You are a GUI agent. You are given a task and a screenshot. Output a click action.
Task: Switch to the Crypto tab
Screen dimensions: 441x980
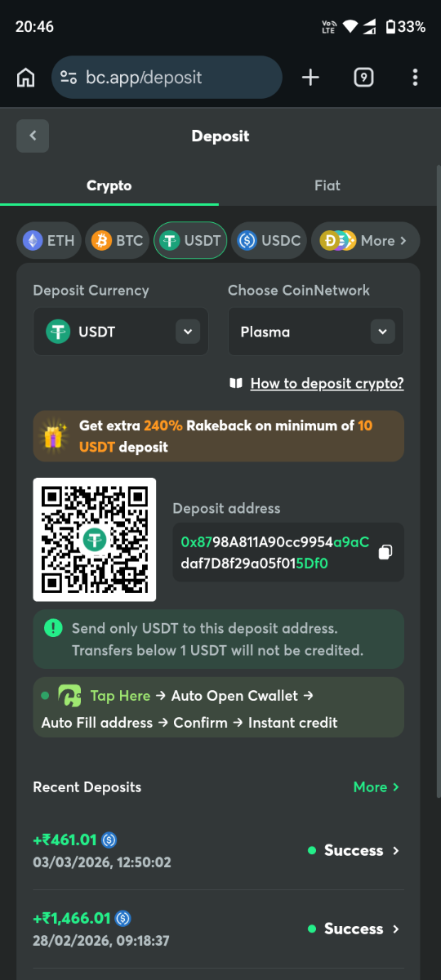[109, 185]
